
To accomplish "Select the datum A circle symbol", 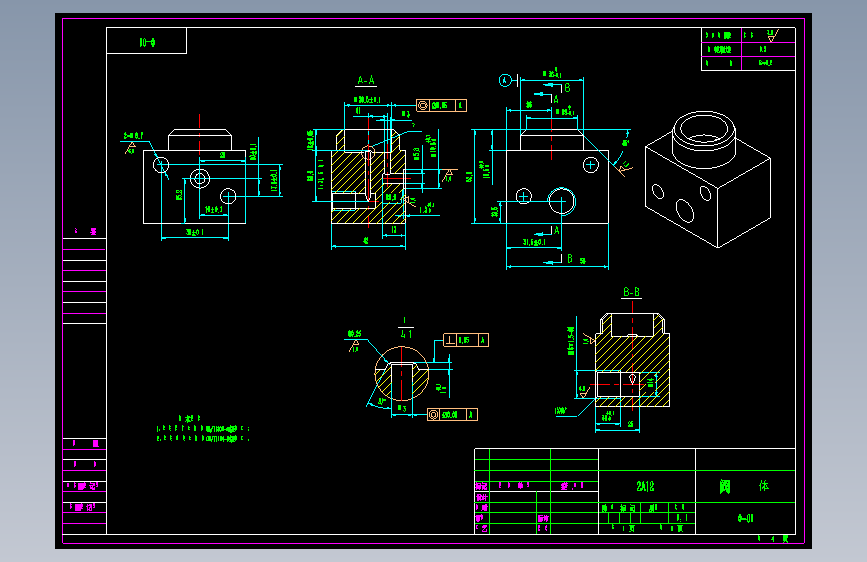I will 505,81.
